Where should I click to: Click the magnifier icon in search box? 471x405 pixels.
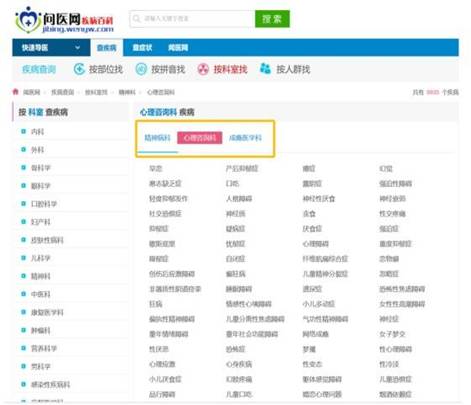pos(136,19)
